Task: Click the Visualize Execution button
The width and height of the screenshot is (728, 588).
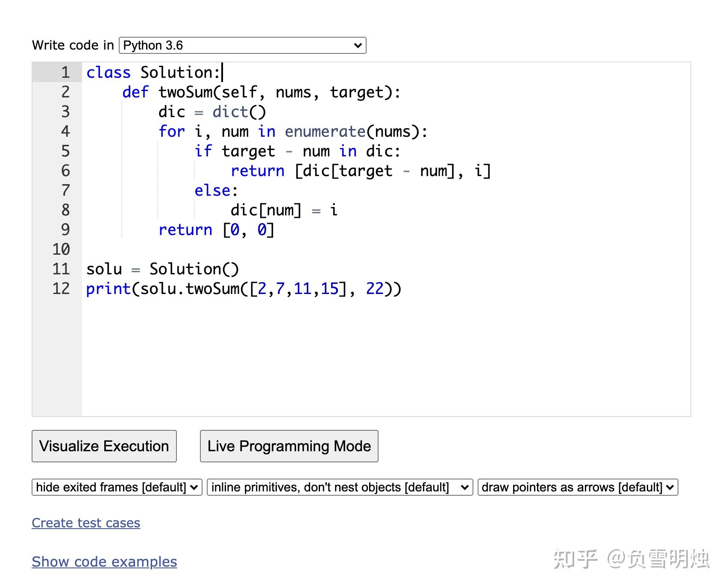Action: (x=104, y=446)
